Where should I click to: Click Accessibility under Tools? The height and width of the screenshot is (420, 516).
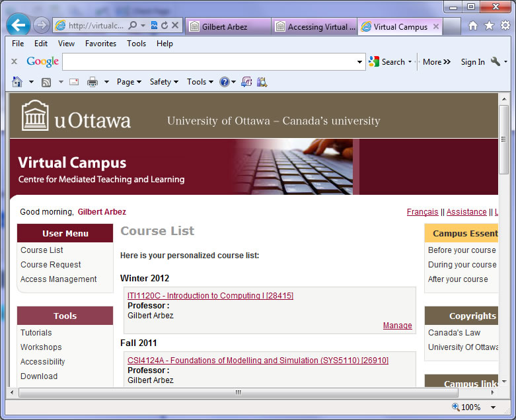43,361
